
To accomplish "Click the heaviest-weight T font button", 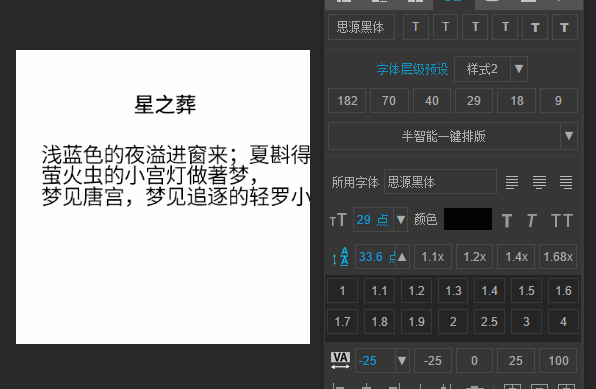I will (x=564, y=27).
